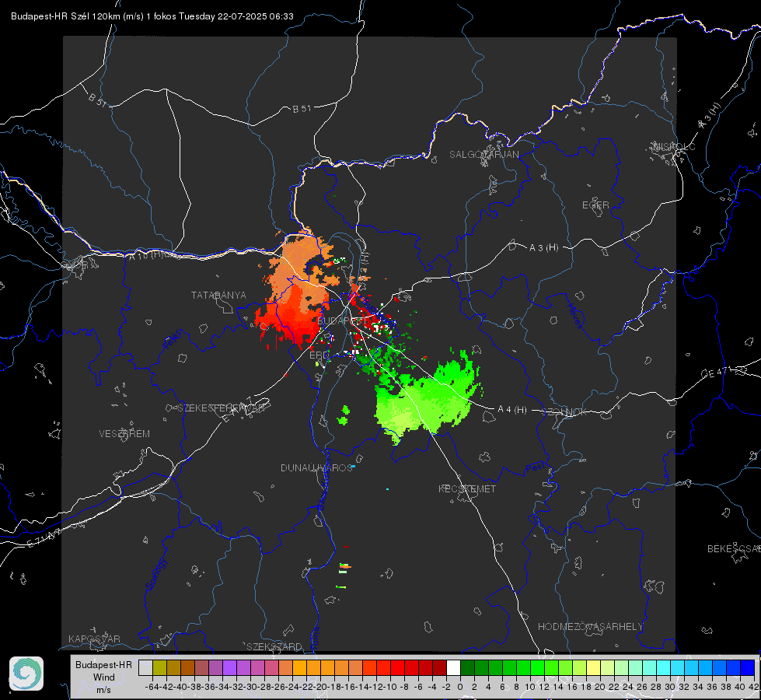
Task: Select the blue Somogy county label
Action: tap(155, 575)
